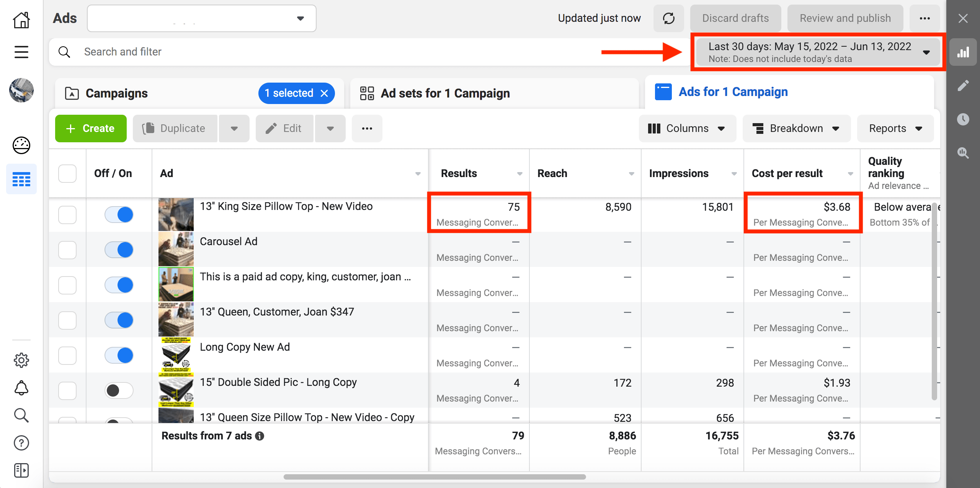Click the horizontal scrollbar at table bottom
Viewport: 980px width, 488px height.
[x=434, y=477]
